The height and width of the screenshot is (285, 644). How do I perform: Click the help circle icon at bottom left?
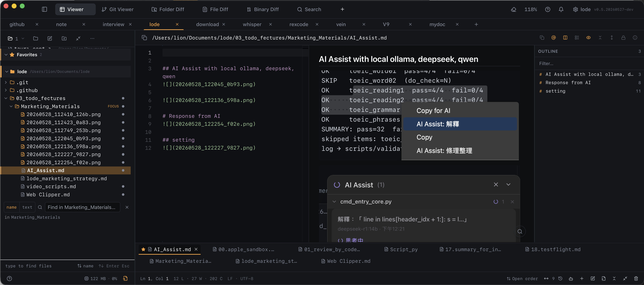tap(10, 278)
